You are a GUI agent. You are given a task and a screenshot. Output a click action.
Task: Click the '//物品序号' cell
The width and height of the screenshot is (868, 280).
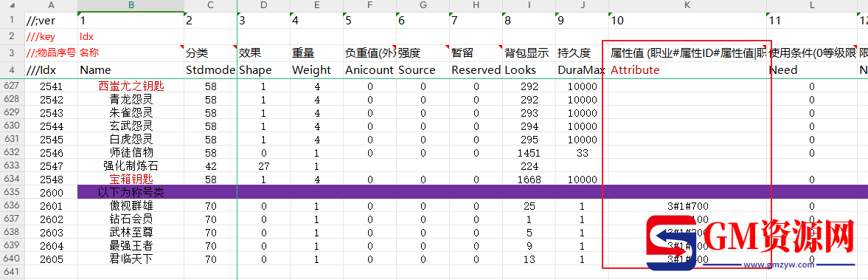[x=52, y=53]
